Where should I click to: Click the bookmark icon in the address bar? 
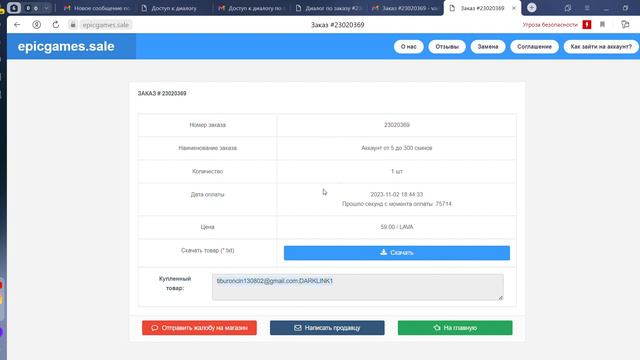pos(602,25)
